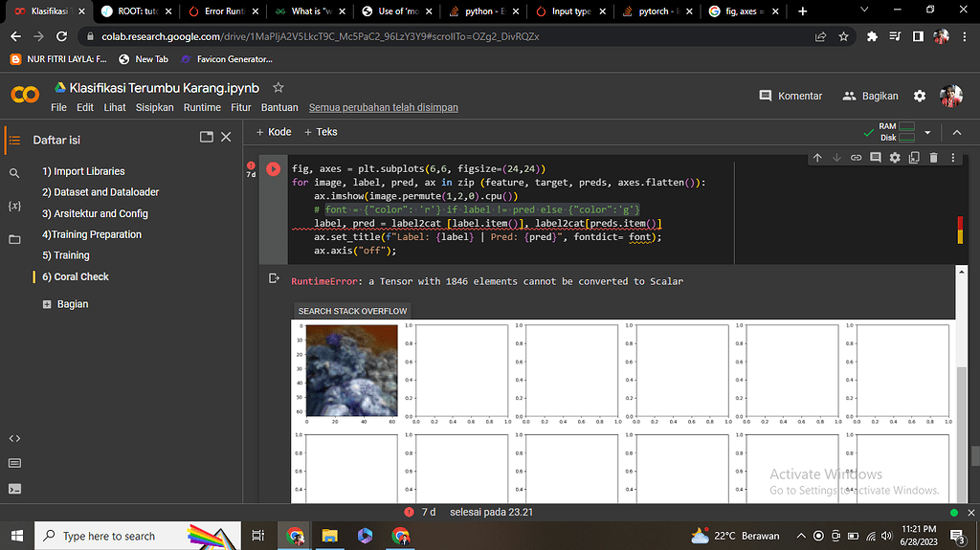Add a new text cell with Teks
This screenshot has height=550, width=980.
pos(321,132)
